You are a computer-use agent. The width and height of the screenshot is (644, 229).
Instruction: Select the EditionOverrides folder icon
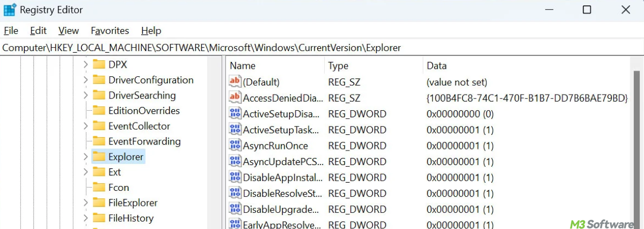click(99, 111)
